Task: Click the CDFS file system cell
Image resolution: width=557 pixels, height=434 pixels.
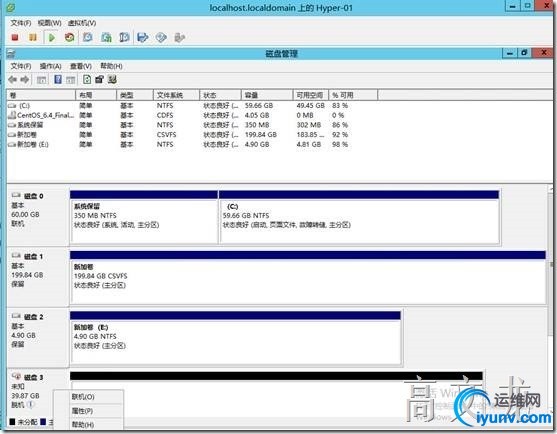Action: tap(165, 115)
